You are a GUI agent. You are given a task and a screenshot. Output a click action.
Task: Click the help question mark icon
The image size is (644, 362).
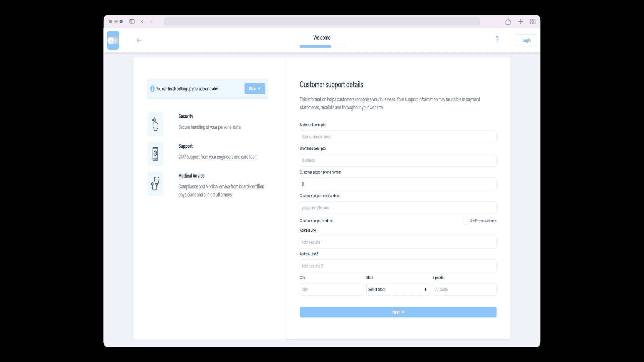(497, 40)
